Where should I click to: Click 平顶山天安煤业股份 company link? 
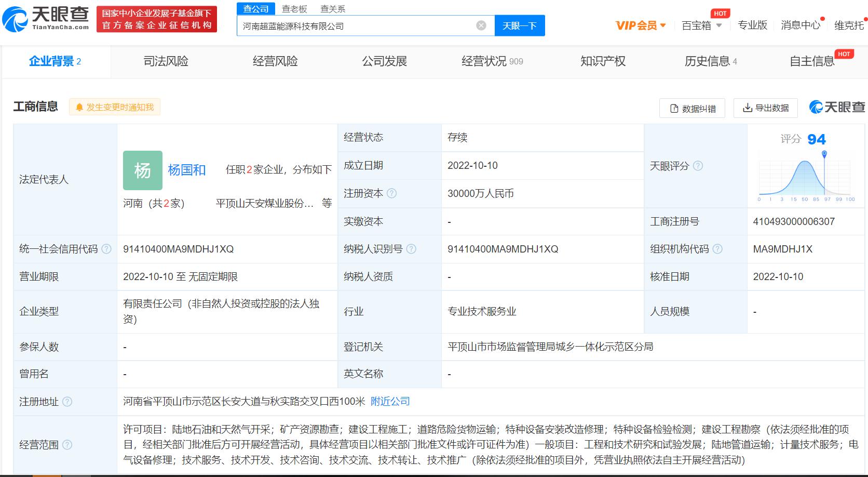(x=265, y=203)
